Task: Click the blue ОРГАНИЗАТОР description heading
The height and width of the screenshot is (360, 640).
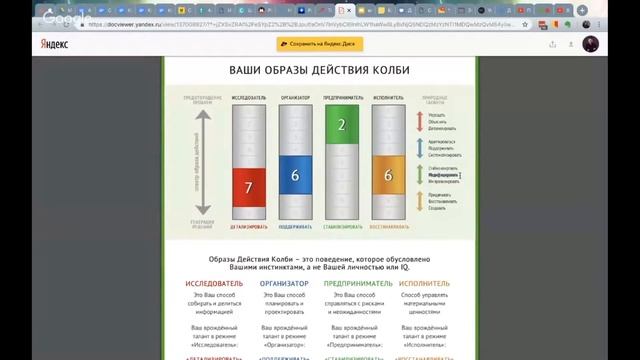Action: click(x=284, y=284)
